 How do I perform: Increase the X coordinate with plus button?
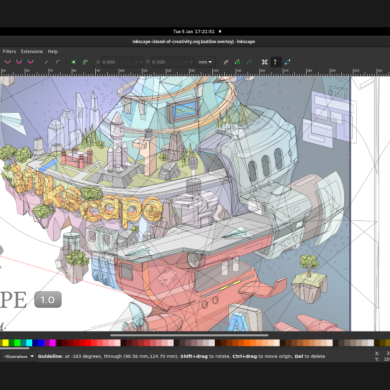click(141, 62)
